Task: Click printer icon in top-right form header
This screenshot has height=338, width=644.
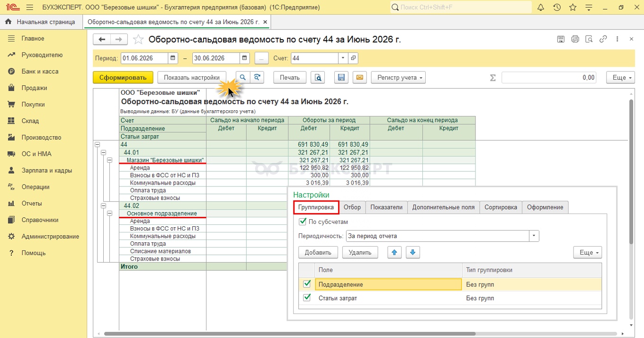Action: tap(575, 39)
